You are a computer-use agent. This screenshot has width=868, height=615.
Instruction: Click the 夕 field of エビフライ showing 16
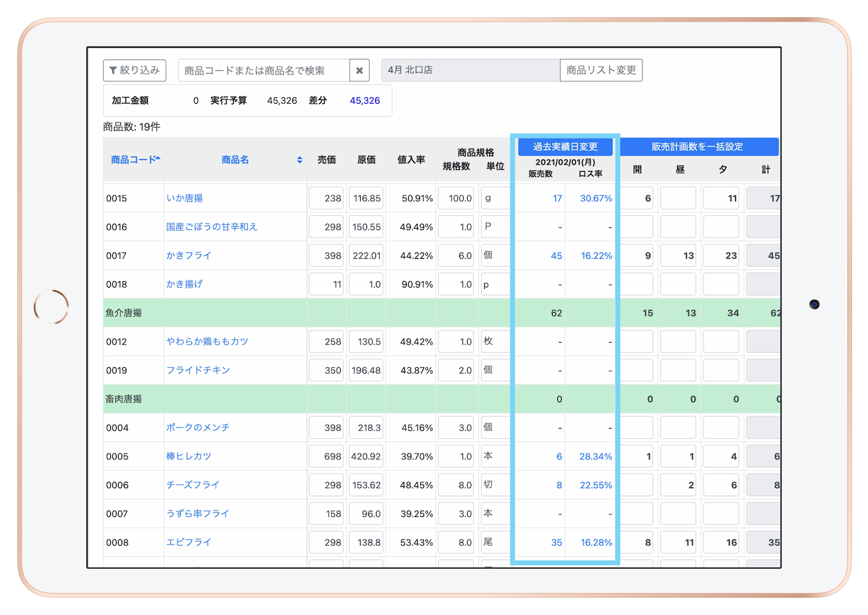[721, 543]
